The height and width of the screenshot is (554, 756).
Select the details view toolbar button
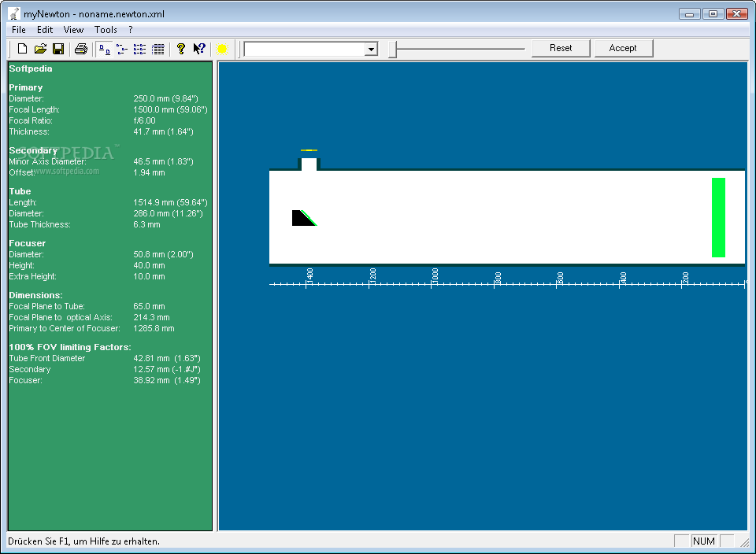158,49
